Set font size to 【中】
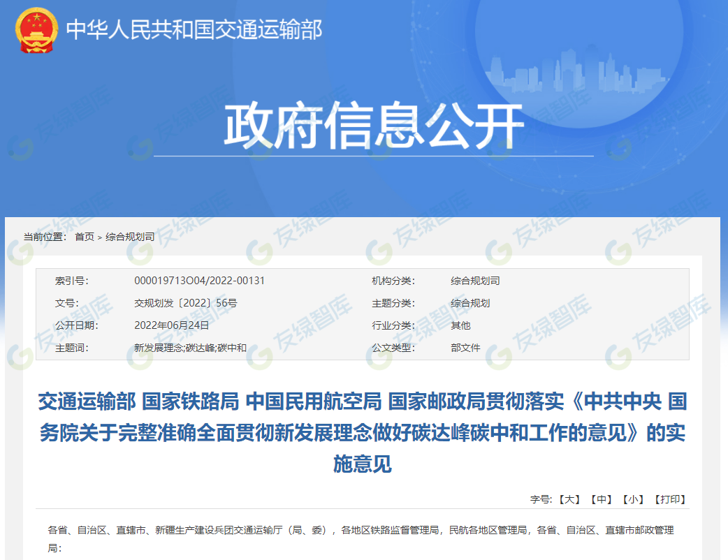Screen dimensions: 728x560 (601, 499)
